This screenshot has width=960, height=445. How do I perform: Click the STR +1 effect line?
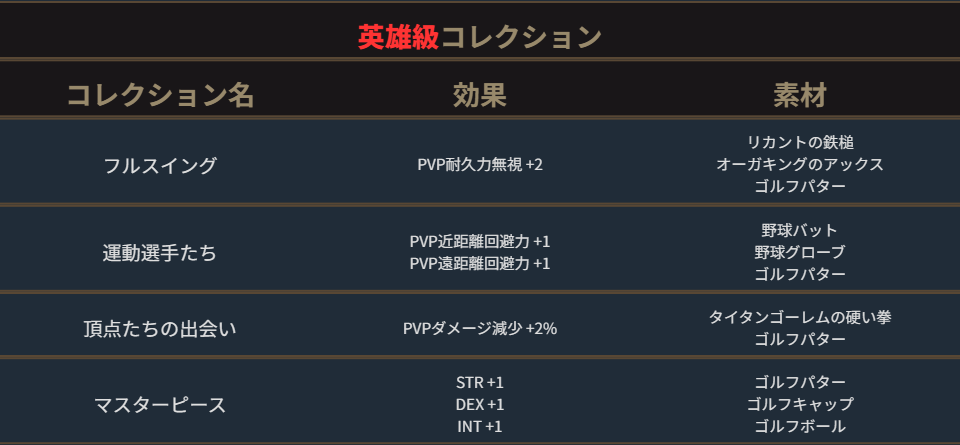coord(480,383)
